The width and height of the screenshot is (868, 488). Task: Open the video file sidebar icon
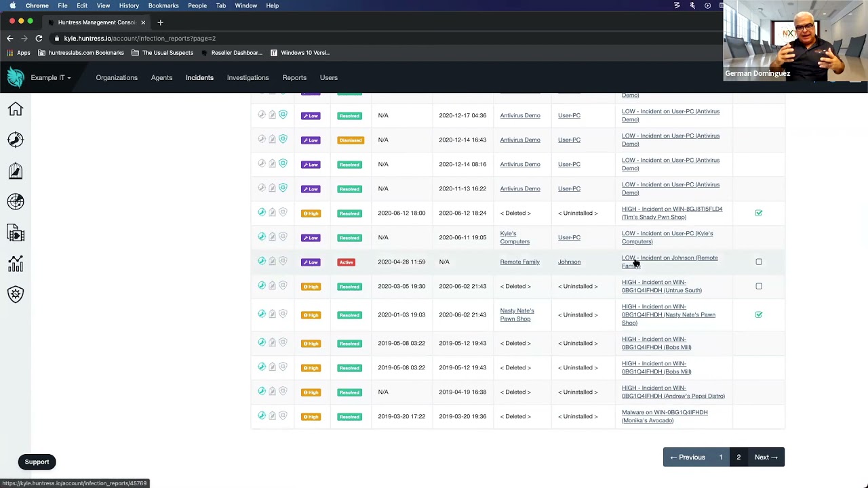point(16,233)
